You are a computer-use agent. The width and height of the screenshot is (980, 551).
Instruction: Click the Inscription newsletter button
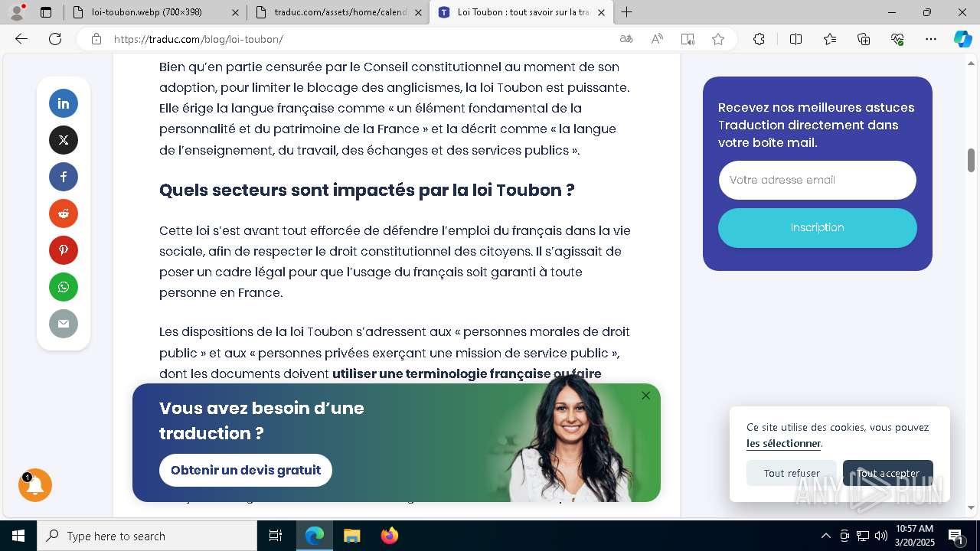817,227
